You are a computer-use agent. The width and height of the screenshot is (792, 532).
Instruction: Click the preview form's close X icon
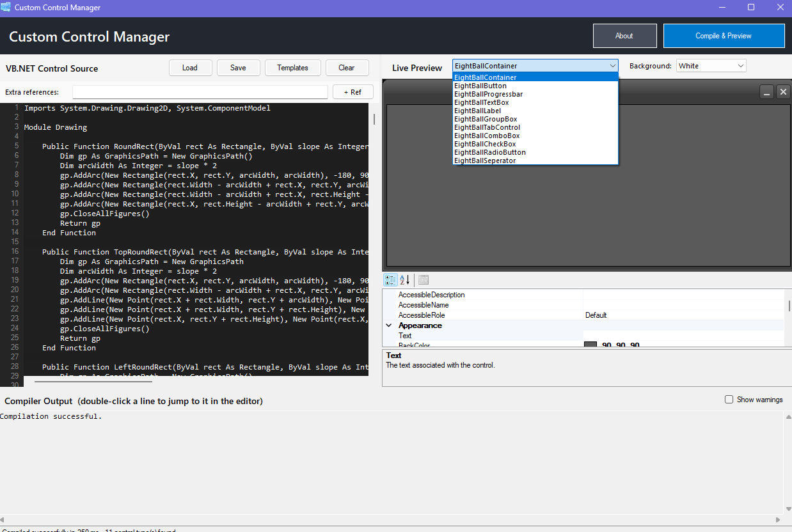click(783, 92)
